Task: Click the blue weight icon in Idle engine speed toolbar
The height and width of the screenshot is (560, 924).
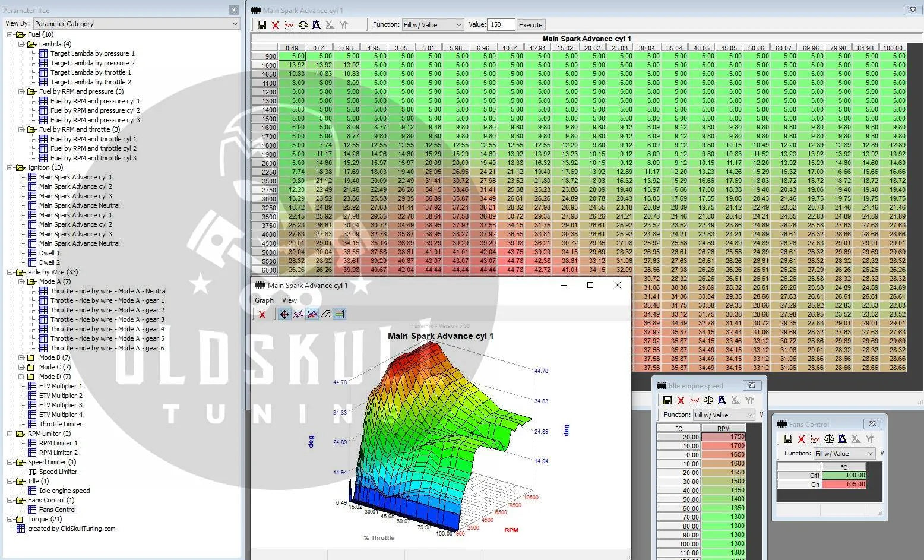Action: pyautogui.click(x=722, y=401)
